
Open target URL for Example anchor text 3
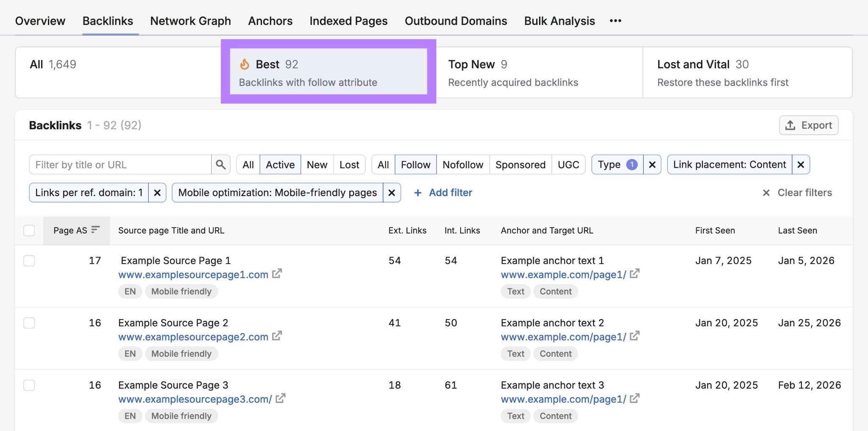pos(563,399)
